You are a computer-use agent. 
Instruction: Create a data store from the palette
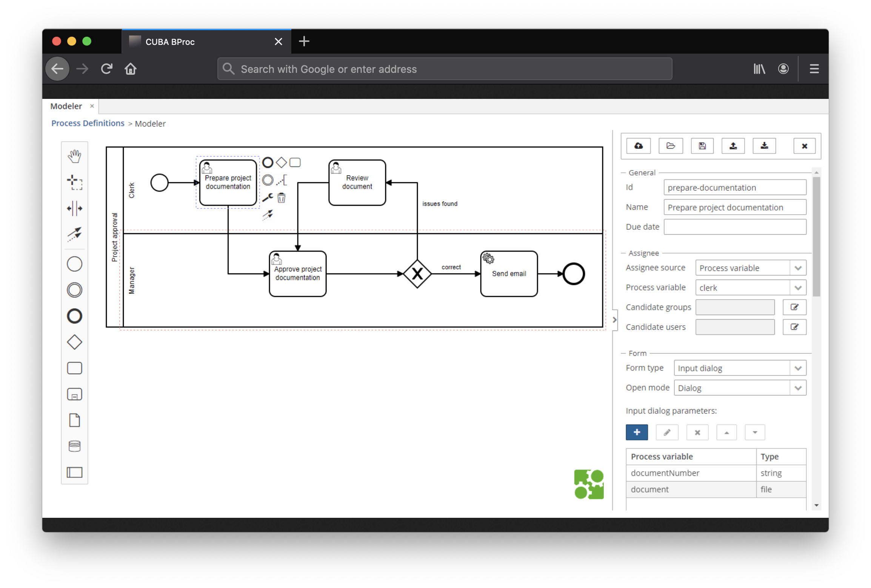(x=74, y=446)
